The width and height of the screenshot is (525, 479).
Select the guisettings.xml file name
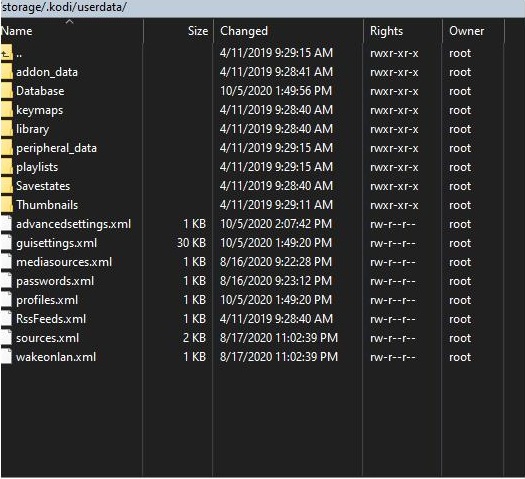coord(57,243)
